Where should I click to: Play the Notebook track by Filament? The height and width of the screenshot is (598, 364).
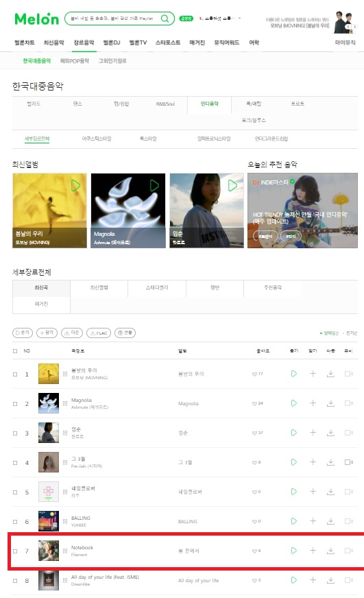[294, 550]
